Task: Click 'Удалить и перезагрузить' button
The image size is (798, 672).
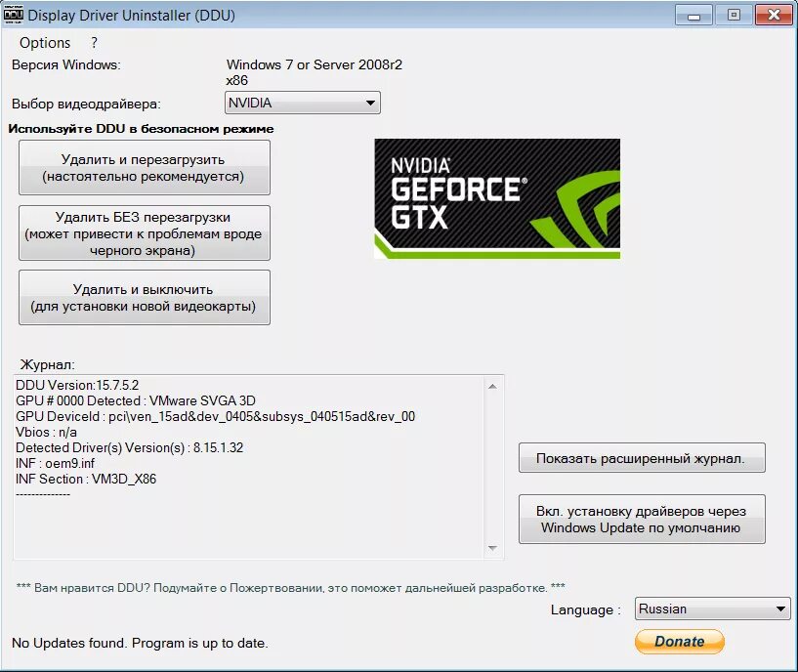Action: pyautogui.click(x=144, y=167)
